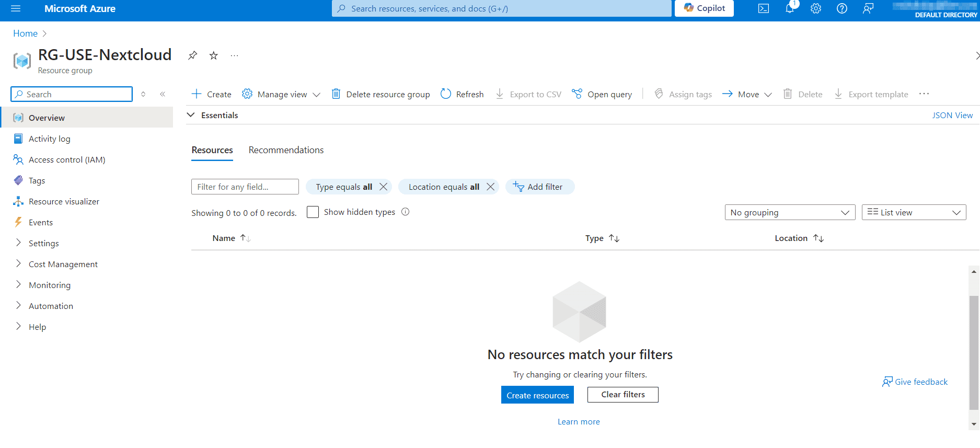Open the List view dropdown
This screenshot has width=980, height=448.
pos(914,212)
